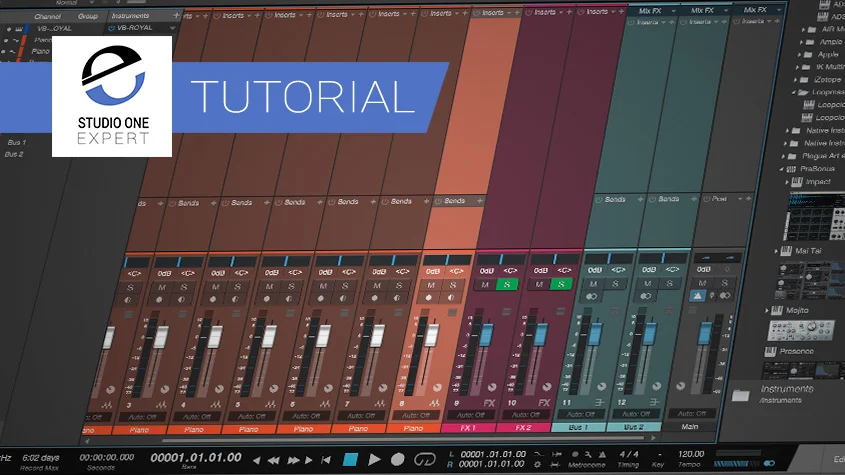Click the 120.00 Tempo value
845x475 pixels.
coord(691,454)
